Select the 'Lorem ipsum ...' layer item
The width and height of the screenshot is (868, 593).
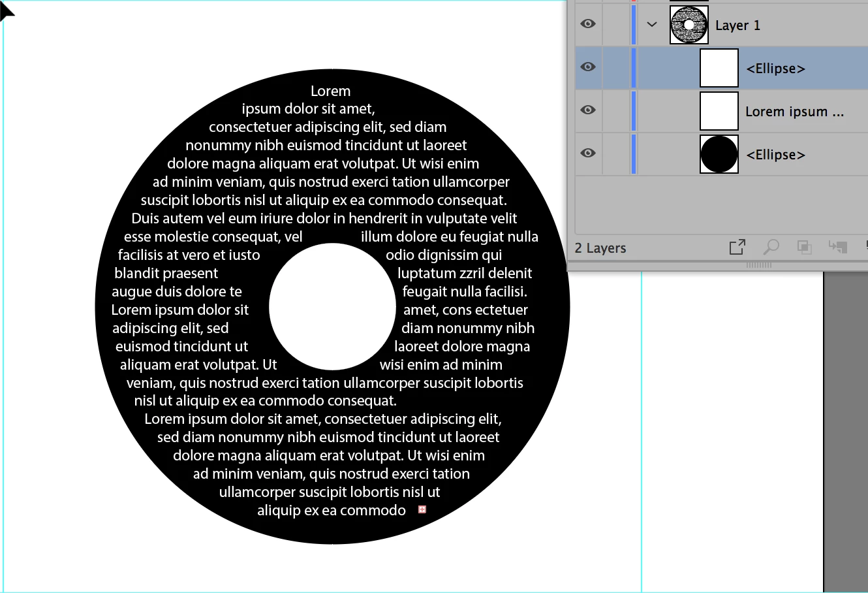(x=794, y=112)
